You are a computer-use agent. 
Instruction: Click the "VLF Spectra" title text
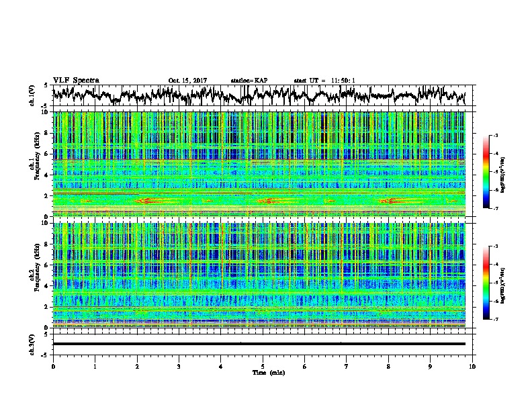click(x=76, y=81)
